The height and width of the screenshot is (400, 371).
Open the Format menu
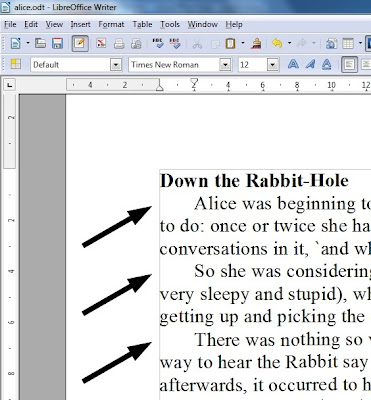111,24
